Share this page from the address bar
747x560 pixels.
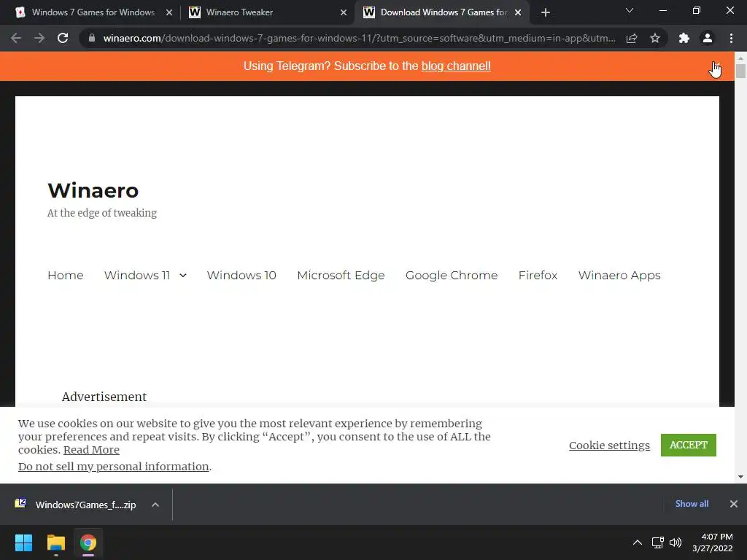632,38
